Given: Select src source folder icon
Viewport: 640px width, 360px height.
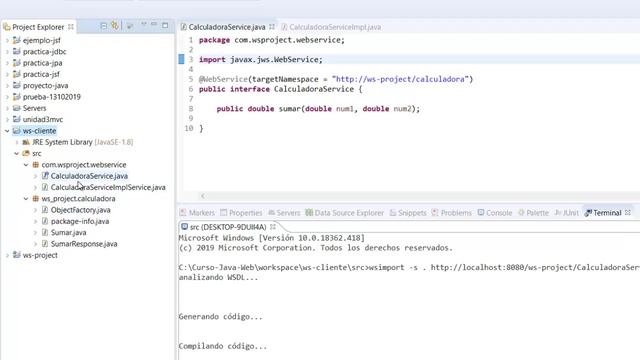Looking at the screenshot, I should pyautogui.click(x=26, y=153).
